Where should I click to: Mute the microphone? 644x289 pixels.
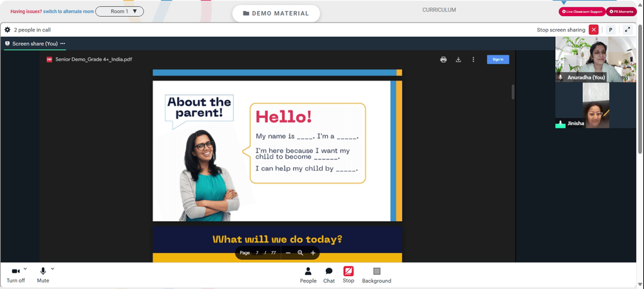[x=43, y=275]
